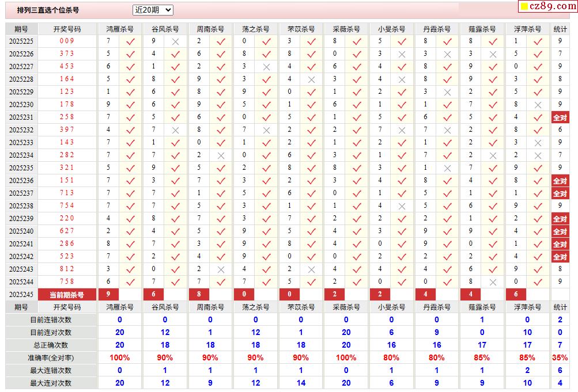
Task: Click 周南's red current kill number 8
Action: pyautogui.click(x=199, y=294)
